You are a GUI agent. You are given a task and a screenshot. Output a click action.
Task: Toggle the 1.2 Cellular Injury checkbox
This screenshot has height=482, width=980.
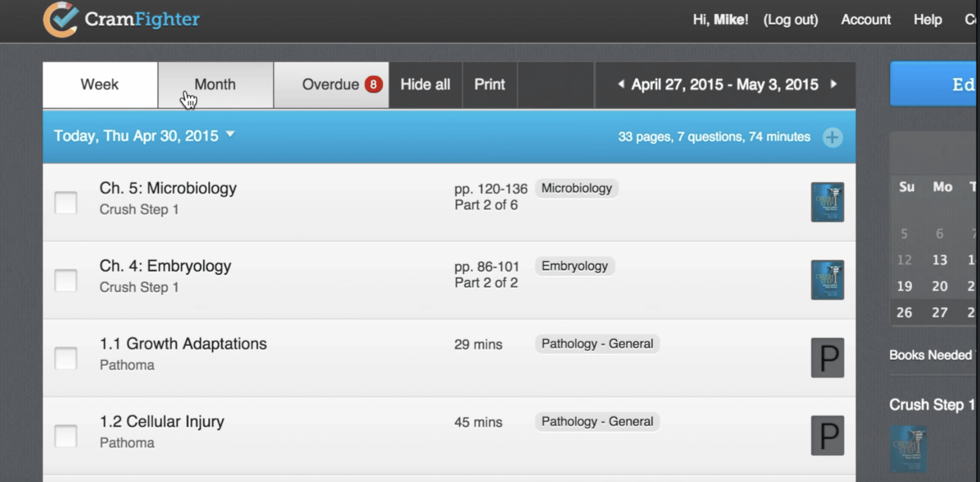click(66, 436)
